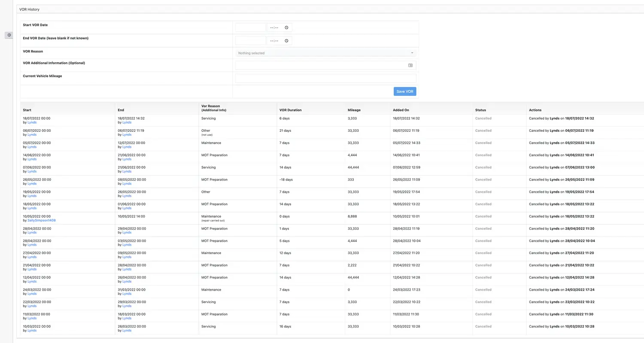644x343 pixels.
Task: Click Lynds link under 12/07/2022 00:00 end
Action: pyautogui.click(x=127, y=147)
